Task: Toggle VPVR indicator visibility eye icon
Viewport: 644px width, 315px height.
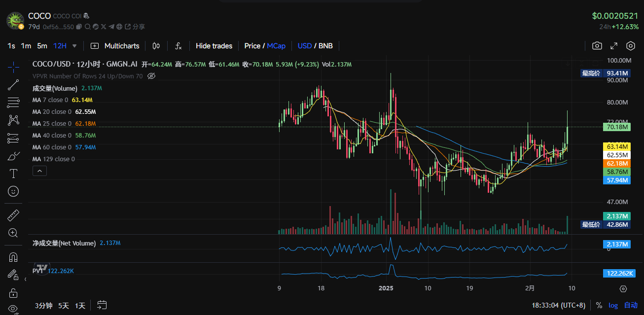Action: click(151, 76)
